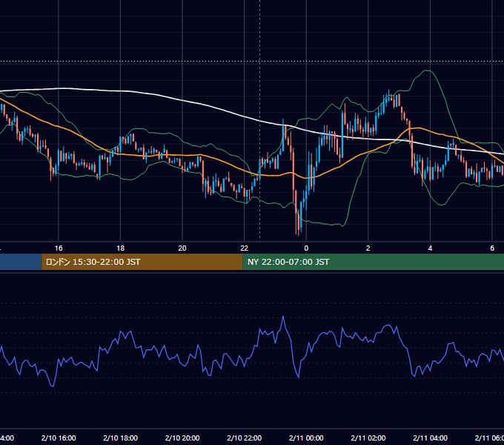
Task: Click the "20" hour label on price chart axis
Action: (182, 248)
